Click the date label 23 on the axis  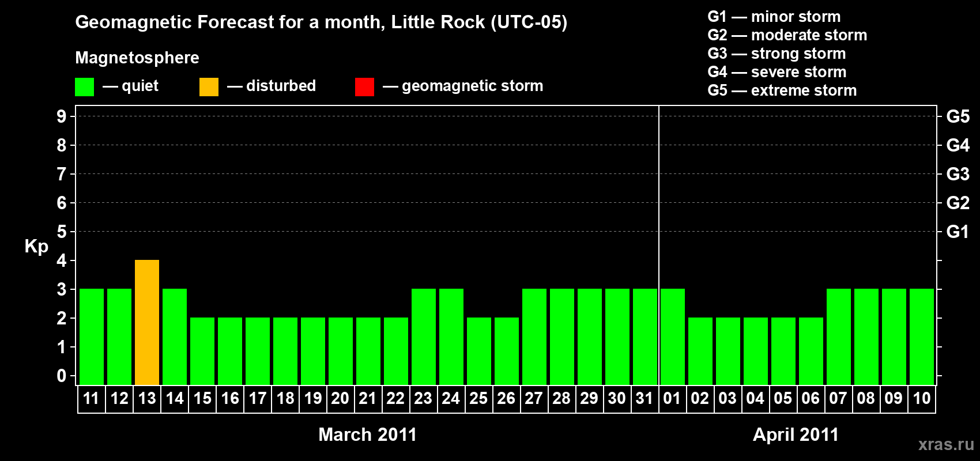pos(423,398)
